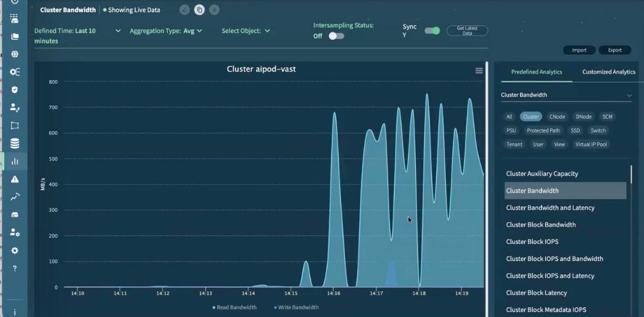Switch to Customized Analytics tab
Image resolution: width=644 pixels, height=317 pixels.
point(608,72)
